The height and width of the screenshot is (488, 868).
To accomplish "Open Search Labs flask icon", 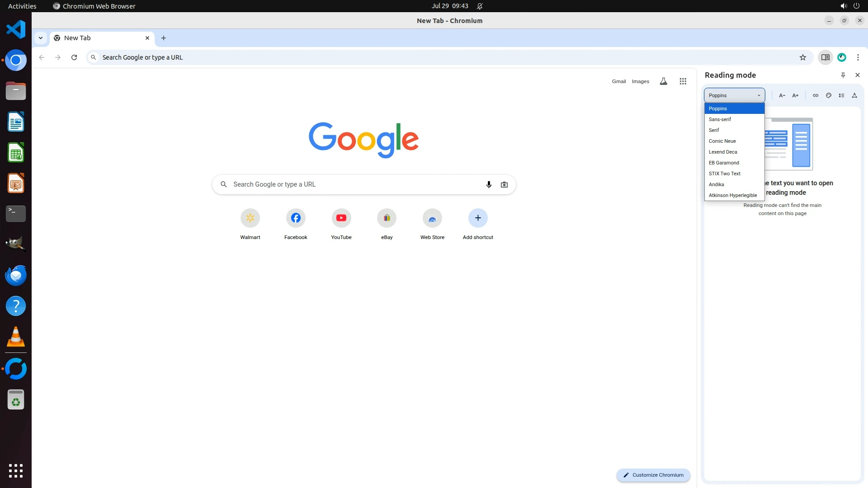I will coord(663,81).
